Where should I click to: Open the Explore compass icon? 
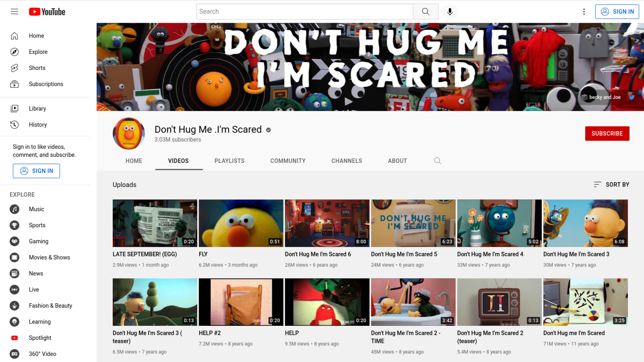click(14, 52)
